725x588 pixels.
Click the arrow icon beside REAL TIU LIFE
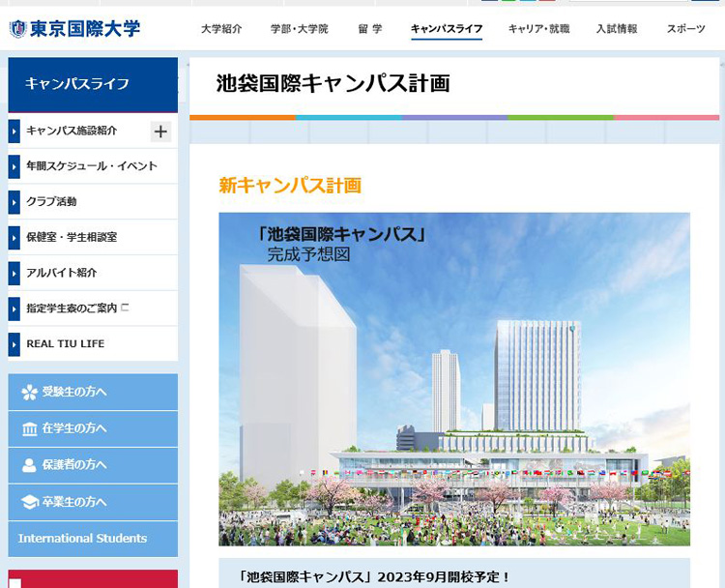point(14,344)
